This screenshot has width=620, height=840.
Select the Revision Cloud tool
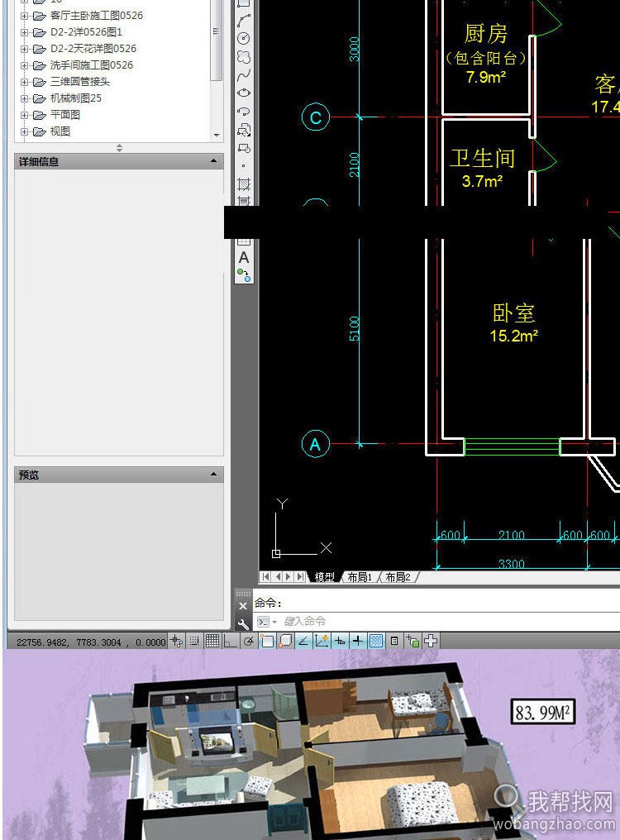[x=244, y=57]
